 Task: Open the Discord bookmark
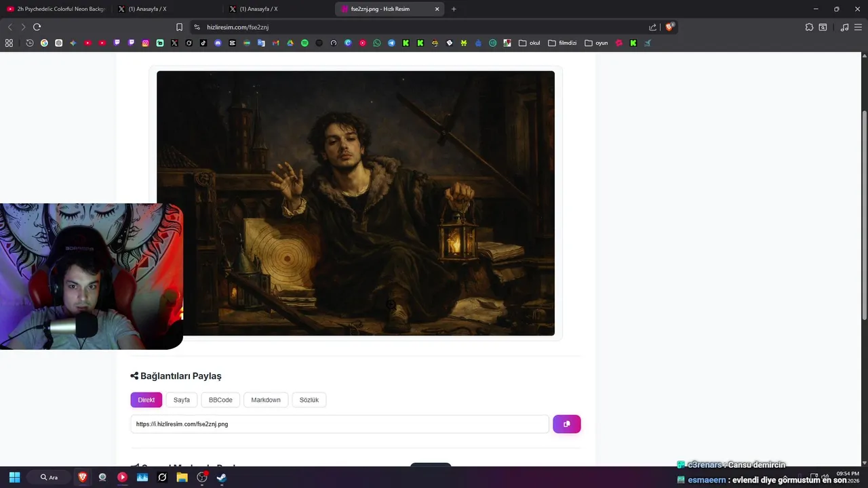pos(218,43)
